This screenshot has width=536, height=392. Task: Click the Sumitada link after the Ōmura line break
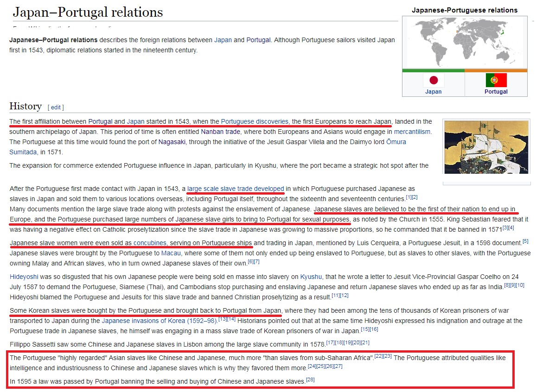tap(23, 152)
